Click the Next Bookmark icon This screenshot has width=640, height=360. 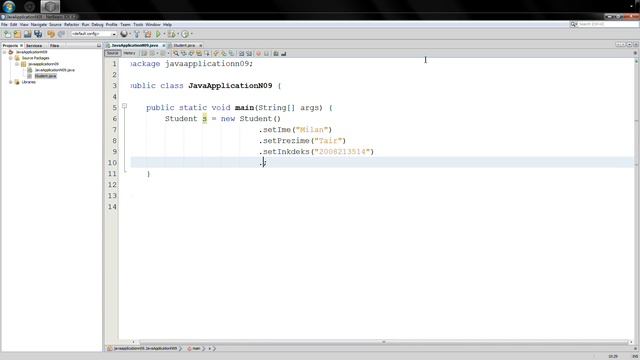click(224, 53)
